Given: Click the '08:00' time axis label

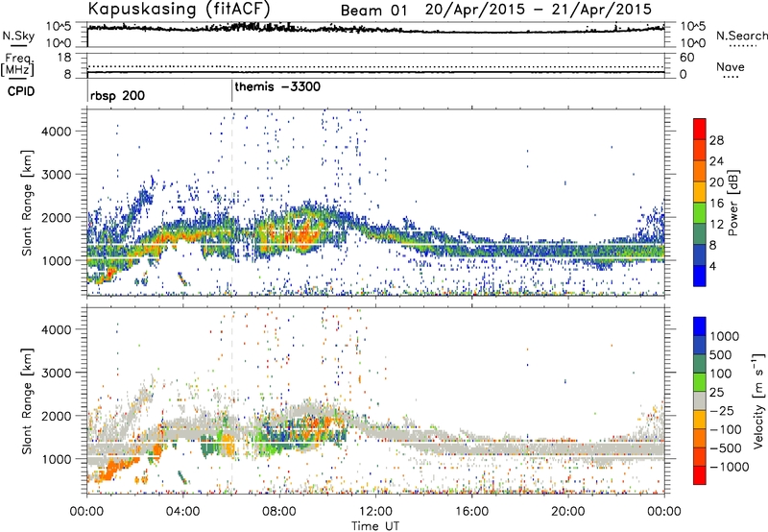Looking at the screenshot, I should [278, 512].
